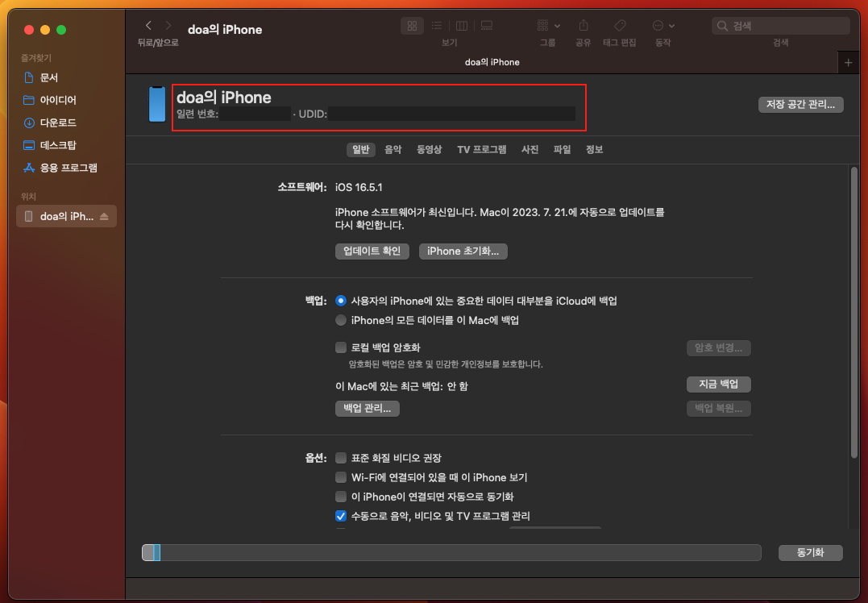Click the doa의 iPhone tab title
868x603 pixels.
coord(492,63)
